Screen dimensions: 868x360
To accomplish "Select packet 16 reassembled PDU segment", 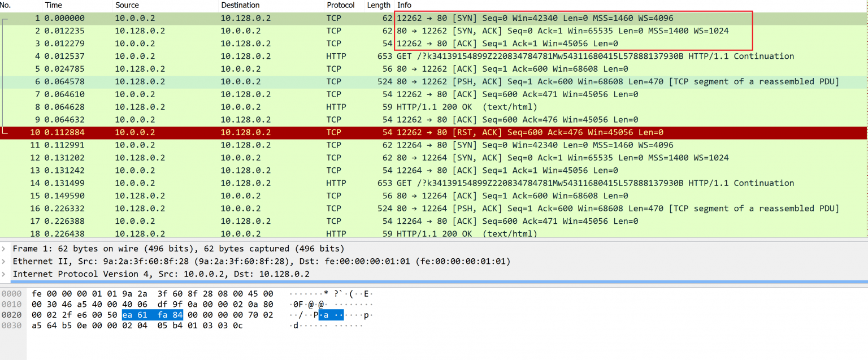I will coord(226,208).
